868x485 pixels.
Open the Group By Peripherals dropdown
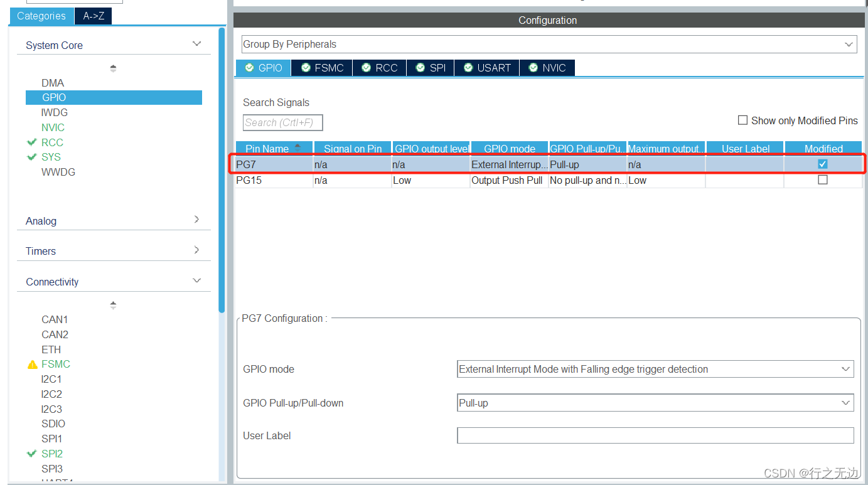click(549, 44)
